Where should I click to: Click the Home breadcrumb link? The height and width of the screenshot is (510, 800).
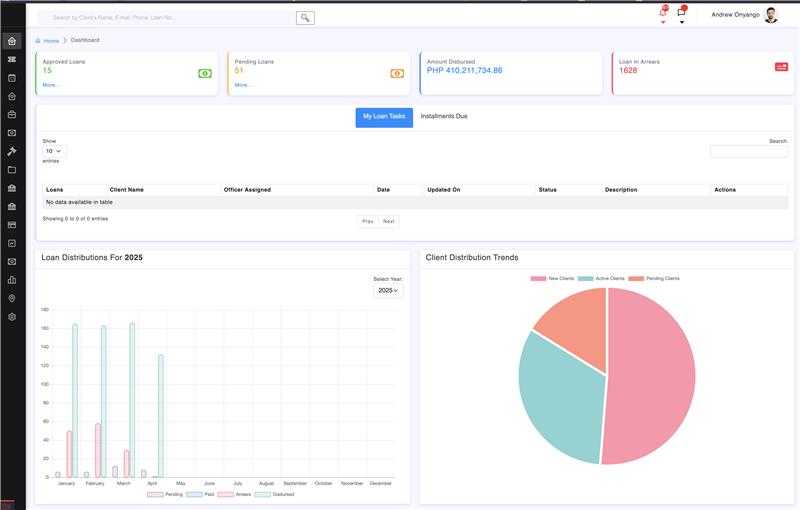tap(51, 41)
